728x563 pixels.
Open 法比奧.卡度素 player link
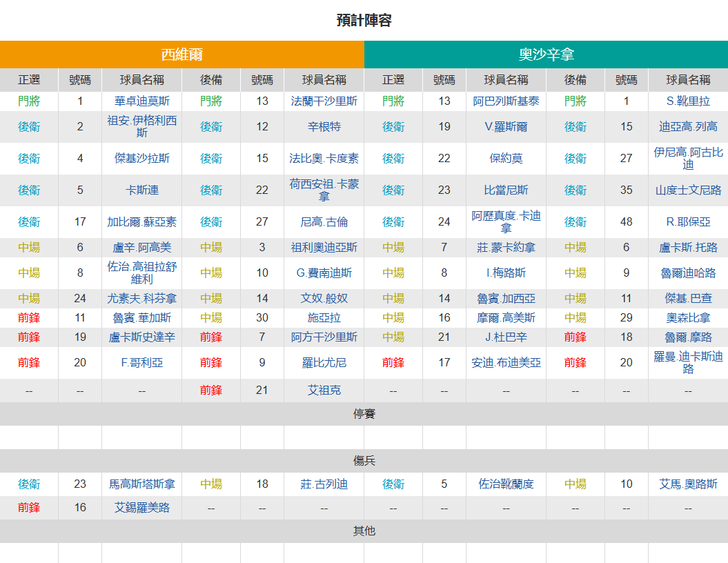[x=324, y=158]
